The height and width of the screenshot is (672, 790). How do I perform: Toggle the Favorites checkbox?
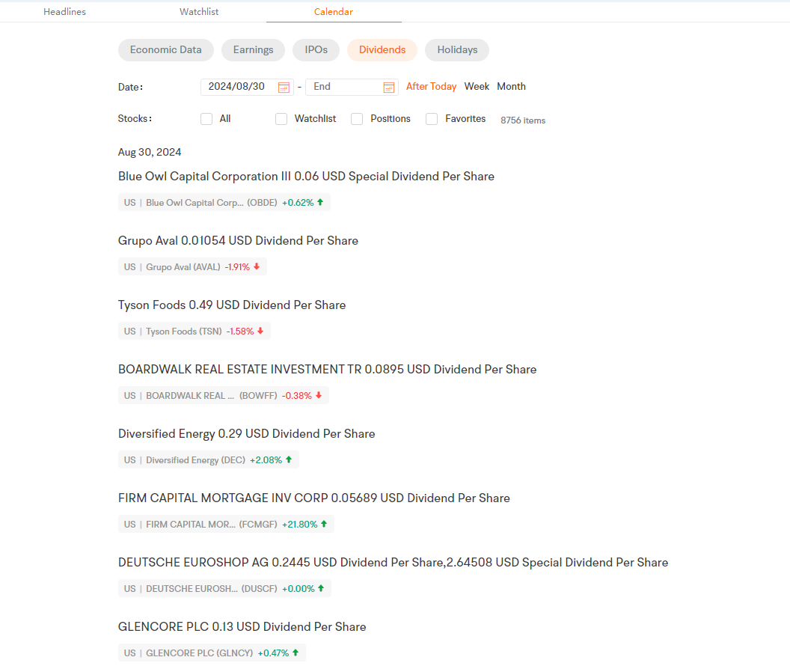pos(432,119)
